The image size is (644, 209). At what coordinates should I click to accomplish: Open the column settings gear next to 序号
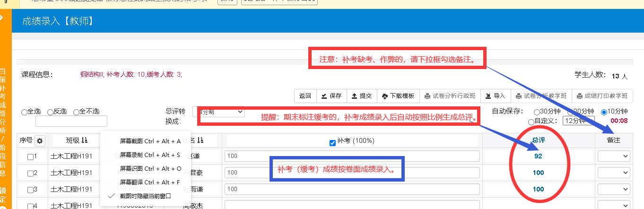coord(40,141)
